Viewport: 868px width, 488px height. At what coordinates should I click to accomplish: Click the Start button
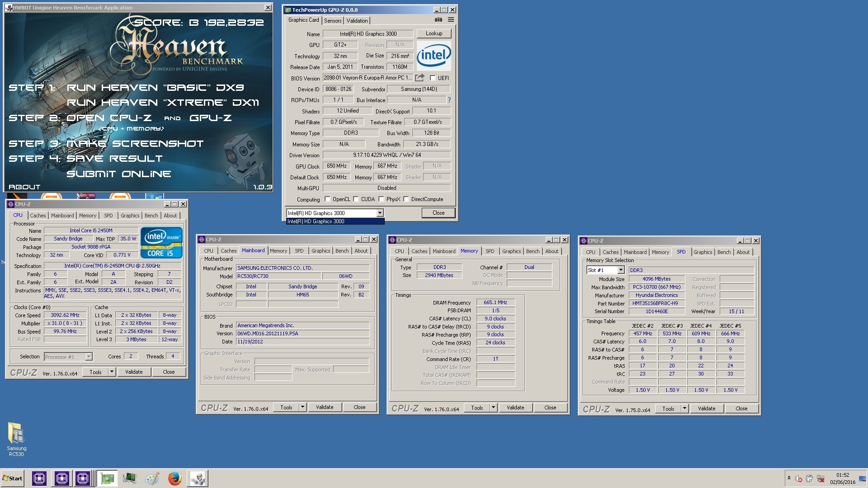click(13, 479)
